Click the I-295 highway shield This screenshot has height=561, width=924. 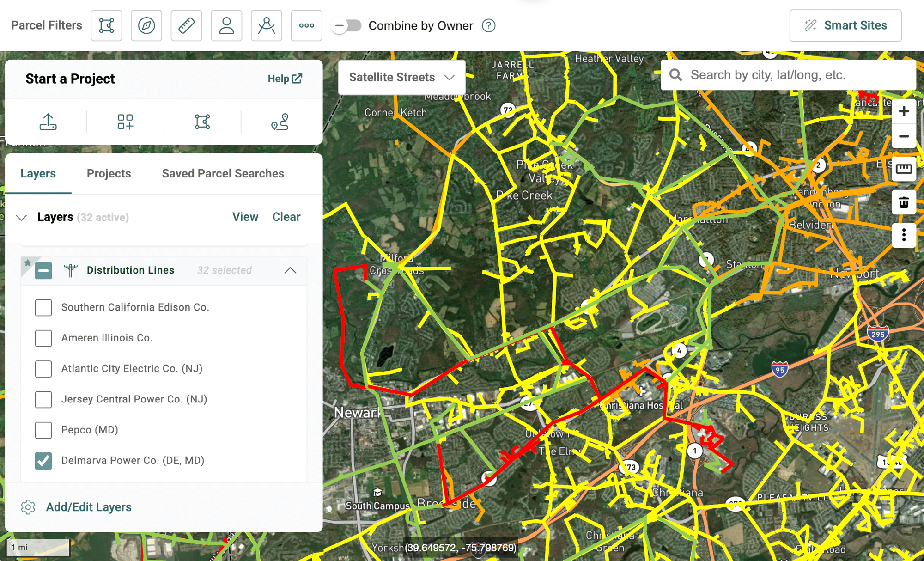878,334
